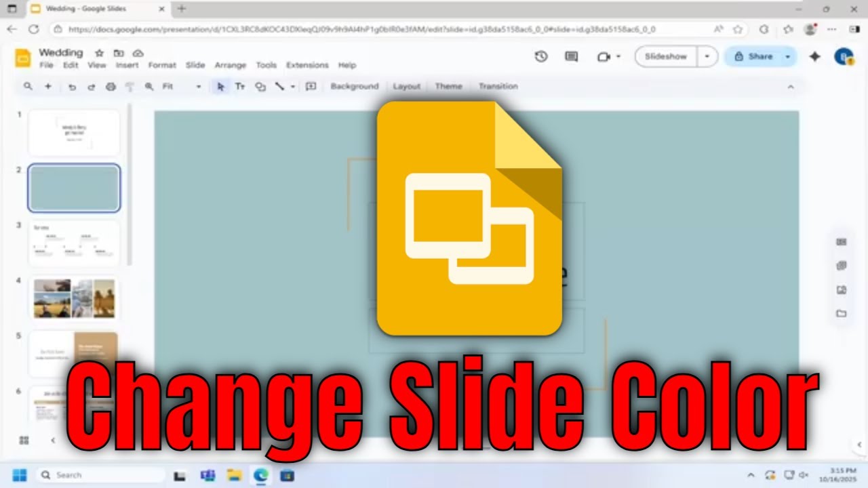868x488 pixels.
Task: Expand the line type dropdown arrow
Action: (x=293, y=87)
